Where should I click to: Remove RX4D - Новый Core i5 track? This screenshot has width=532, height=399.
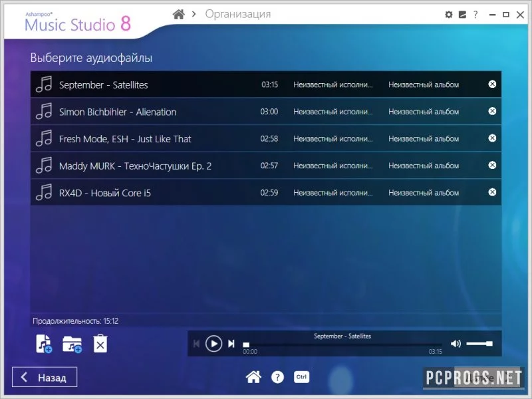pos(492,192)
